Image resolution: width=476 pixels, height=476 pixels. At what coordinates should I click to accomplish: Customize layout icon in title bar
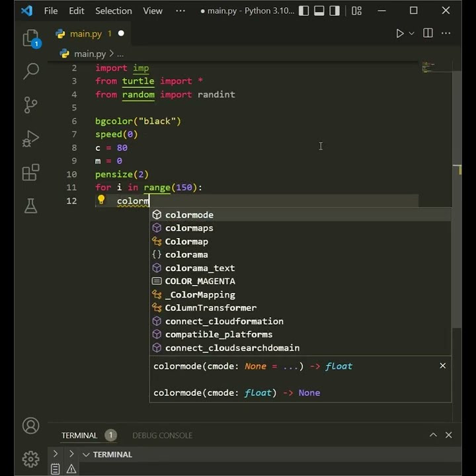pyautogui.click(x=356, y=11)
